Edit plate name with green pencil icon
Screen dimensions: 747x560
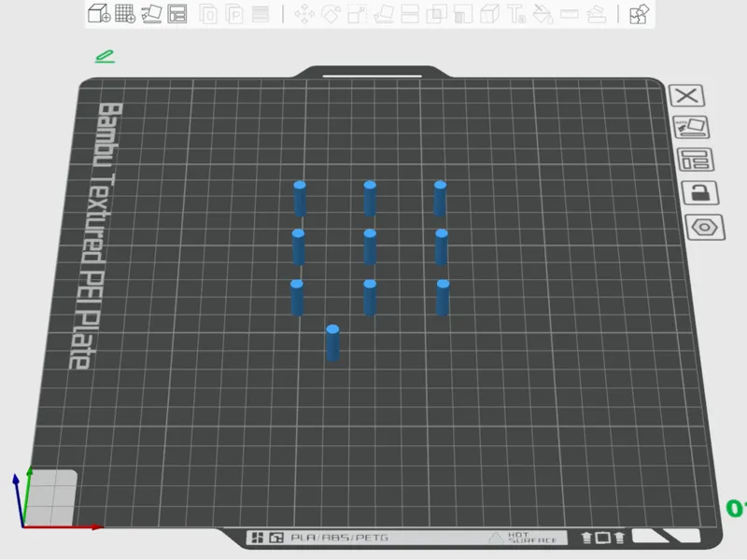pyautogui.click(x=105, y=56)
